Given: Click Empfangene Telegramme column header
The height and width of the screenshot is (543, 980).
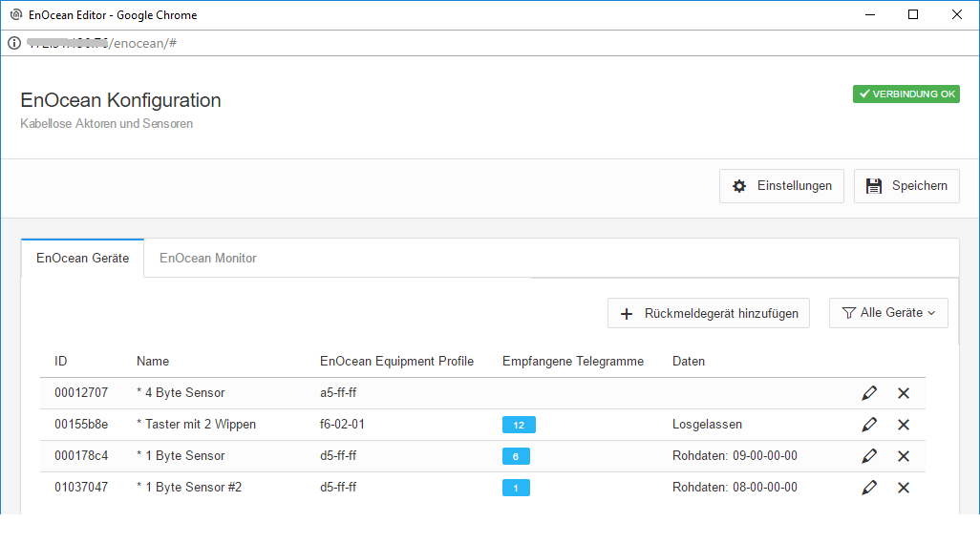Looking at the screenshot, I should coord(573,362).
